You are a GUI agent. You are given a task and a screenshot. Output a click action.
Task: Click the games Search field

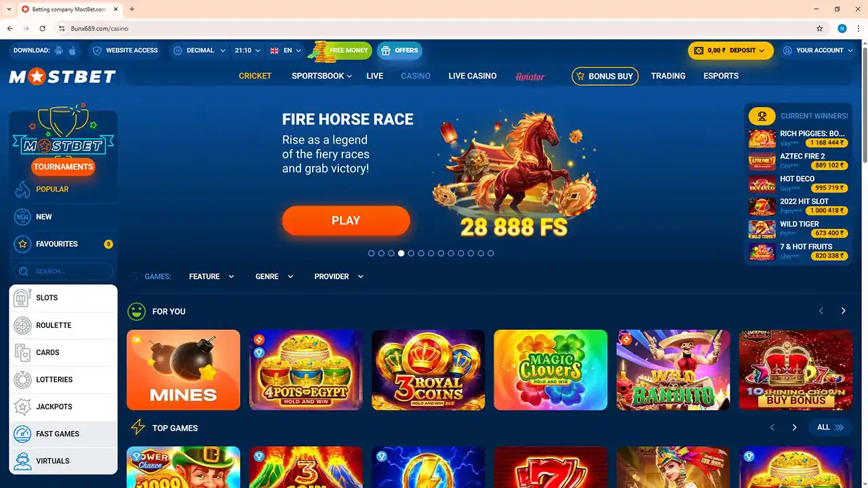pyautogui.click(x=63, y=271)
